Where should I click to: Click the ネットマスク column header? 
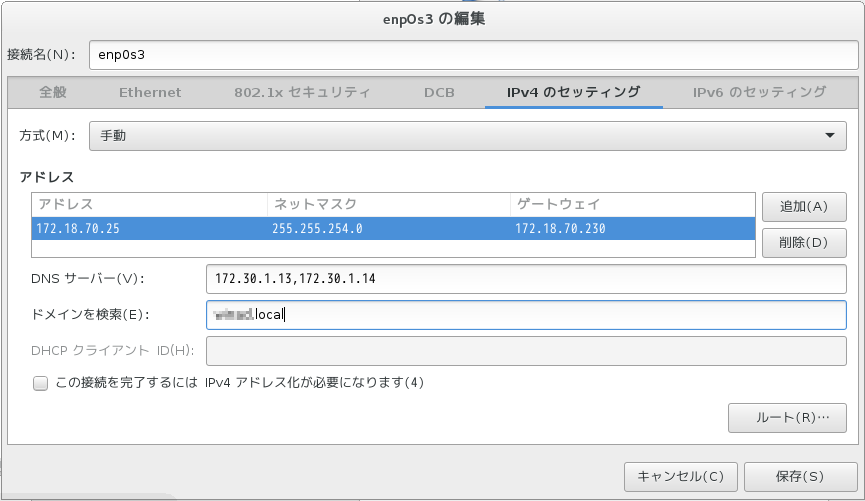tap(389, 205)
